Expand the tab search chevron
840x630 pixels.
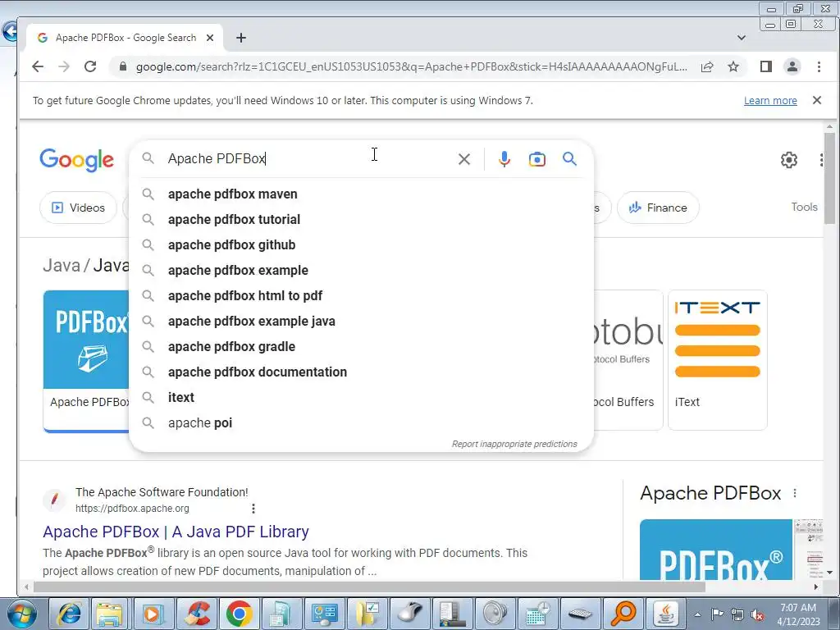pos(742,38)
